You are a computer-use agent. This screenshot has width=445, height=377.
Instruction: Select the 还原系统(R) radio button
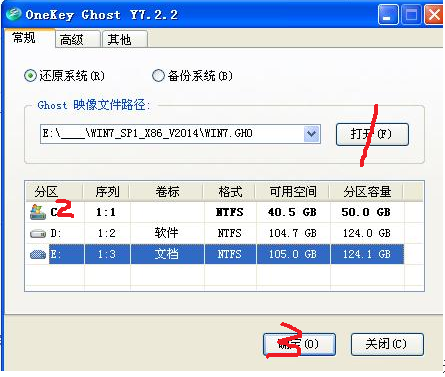pyautogui.click(x=30, y=76)
